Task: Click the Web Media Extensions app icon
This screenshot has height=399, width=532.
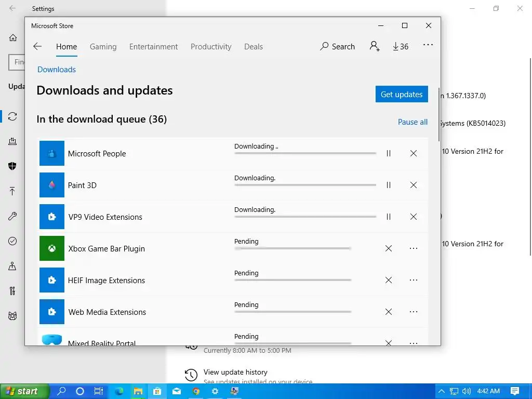Action: [52, 312]
